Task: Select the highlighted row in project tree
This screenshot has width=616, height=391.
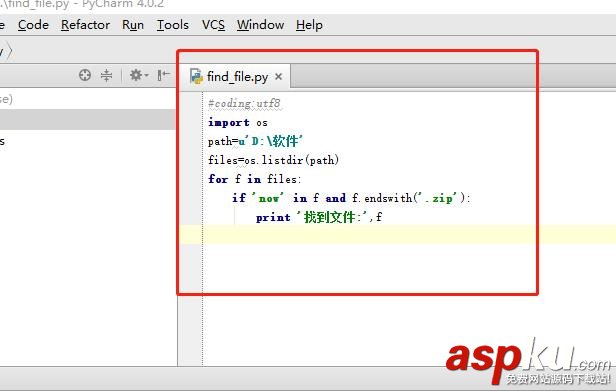Action: tap(87, 119)
